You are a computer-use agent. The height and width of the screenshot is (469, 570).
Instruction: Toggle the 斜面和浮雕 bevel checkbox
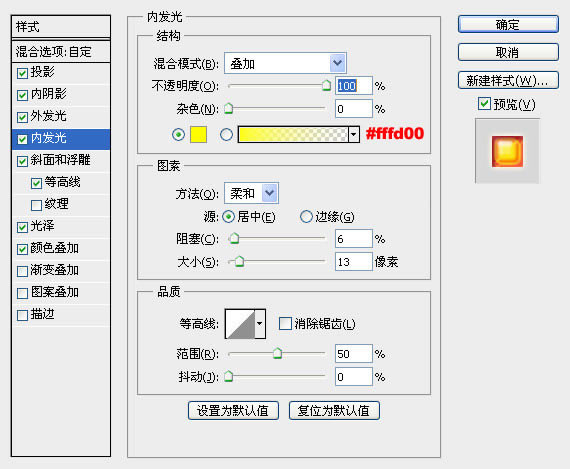22,161
